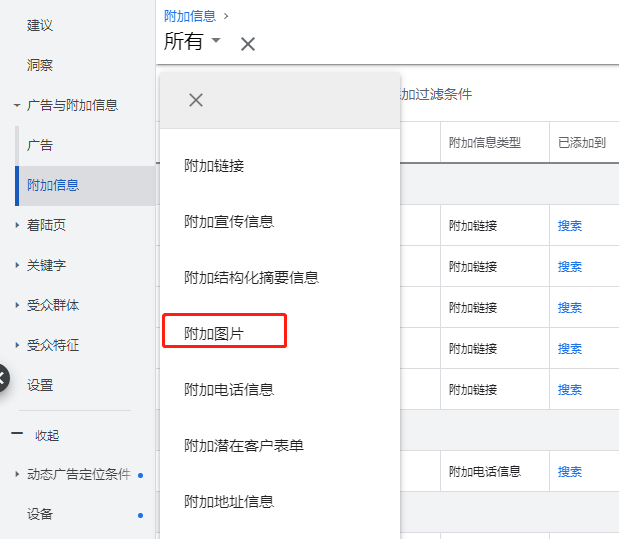Open the 所有 dropdown arrow

coord(216,39)
